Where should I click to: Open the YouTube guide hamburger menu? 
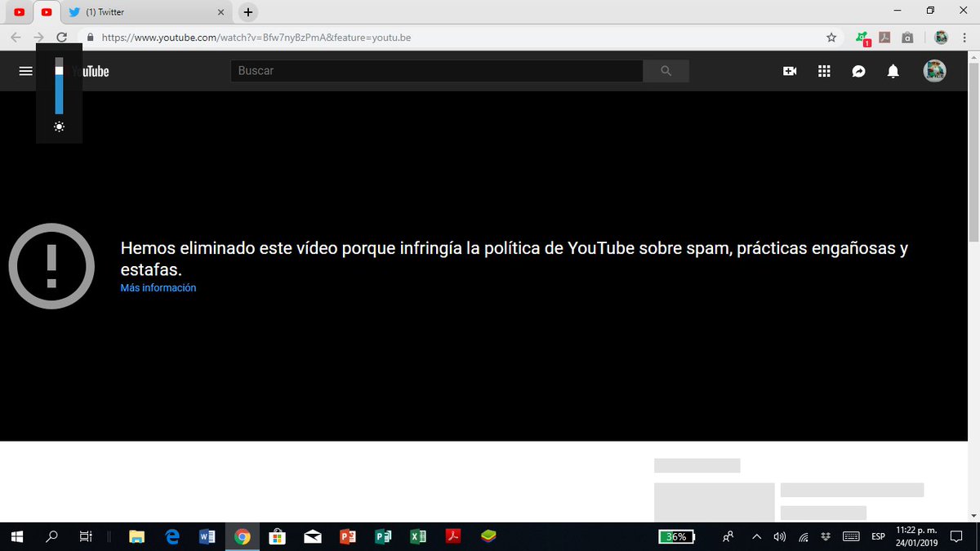click(x=25, y=71)
